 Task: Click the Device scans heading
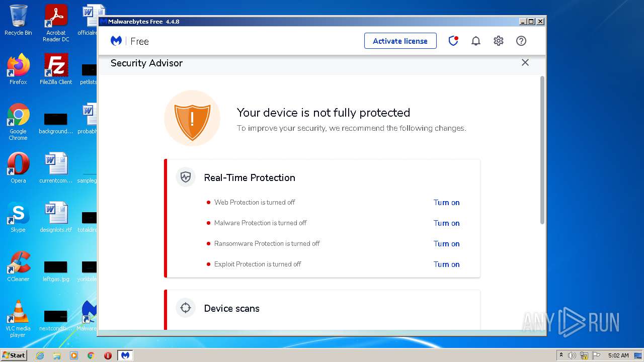click(x=232, y=308)
